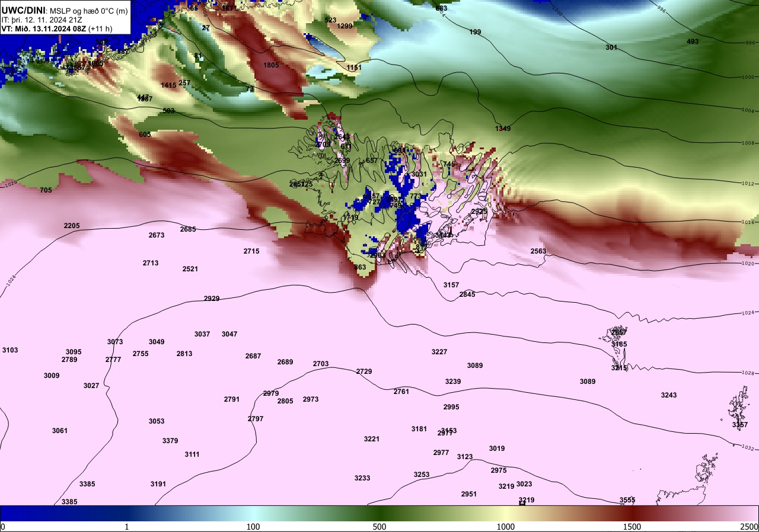
Task: Click the 3047 height value
Action: click(229, 334)
